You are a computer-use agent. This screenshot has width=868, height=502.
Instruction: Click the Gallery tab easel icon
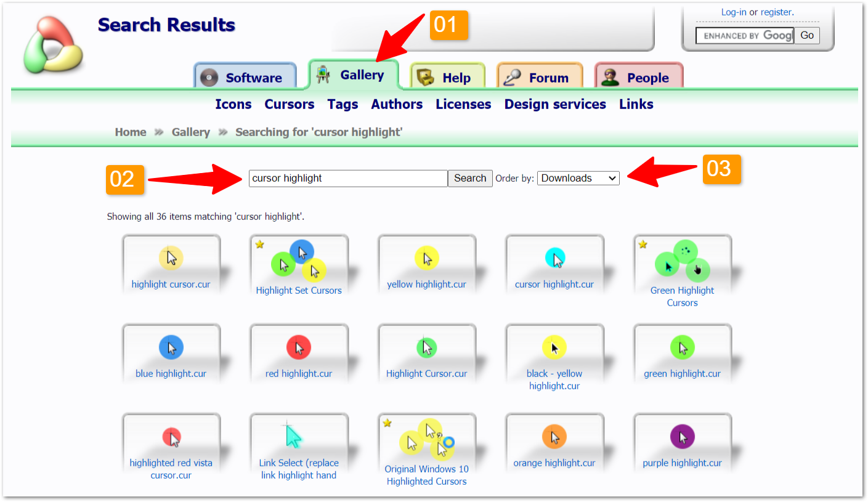pyautogui.click(x=323, y=75)
